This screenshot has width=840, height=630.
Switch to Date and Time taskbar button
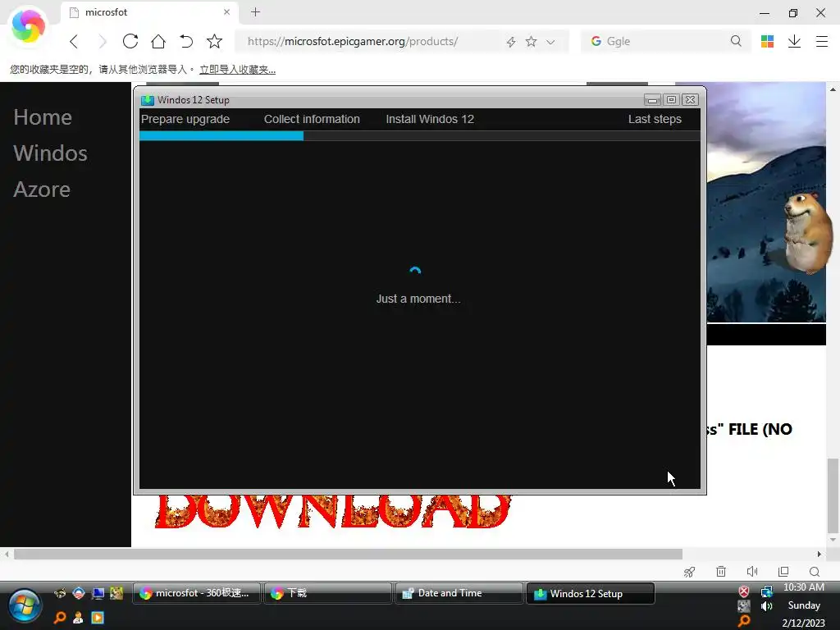coord(459,593)
